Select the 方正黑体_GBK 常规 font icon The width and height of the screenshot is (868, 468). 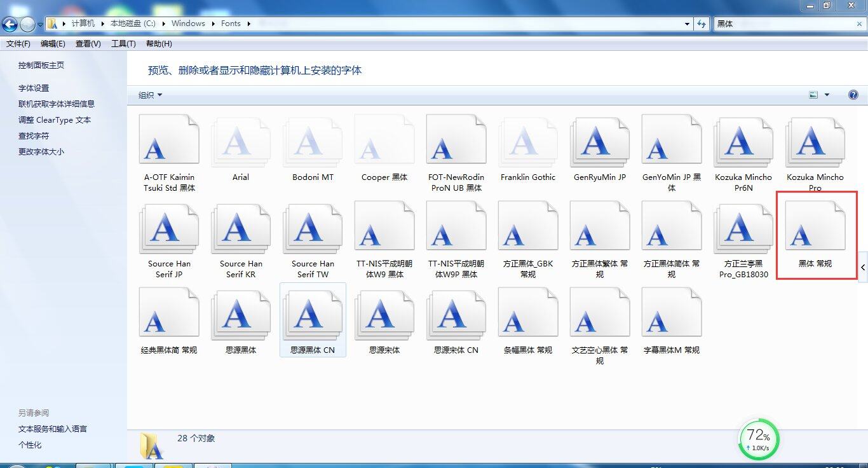coord(528,227)
